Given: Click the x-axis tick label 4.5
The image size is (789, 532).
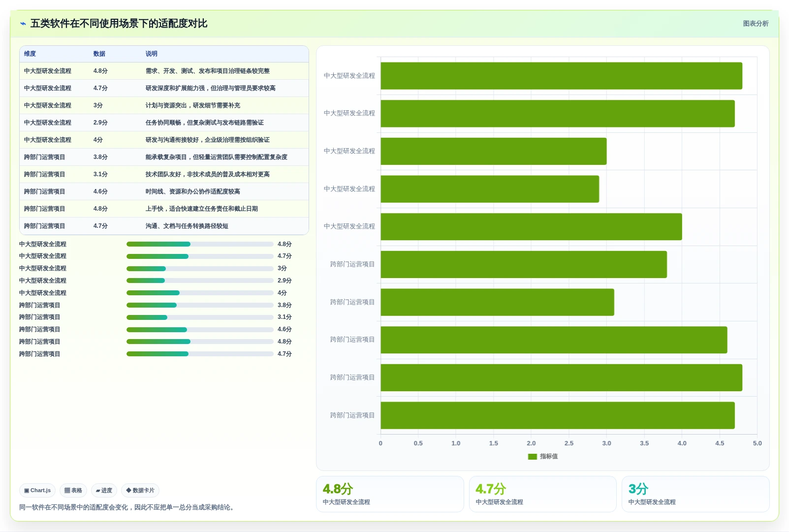Looking at the screenshot, I should 720,443.
